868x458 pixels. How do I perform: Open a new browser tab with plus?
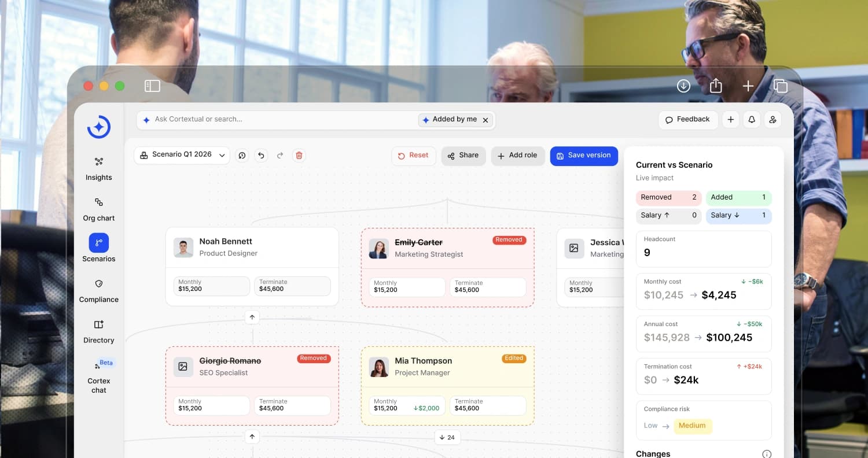pyautogui.click(x=748, y=86)
